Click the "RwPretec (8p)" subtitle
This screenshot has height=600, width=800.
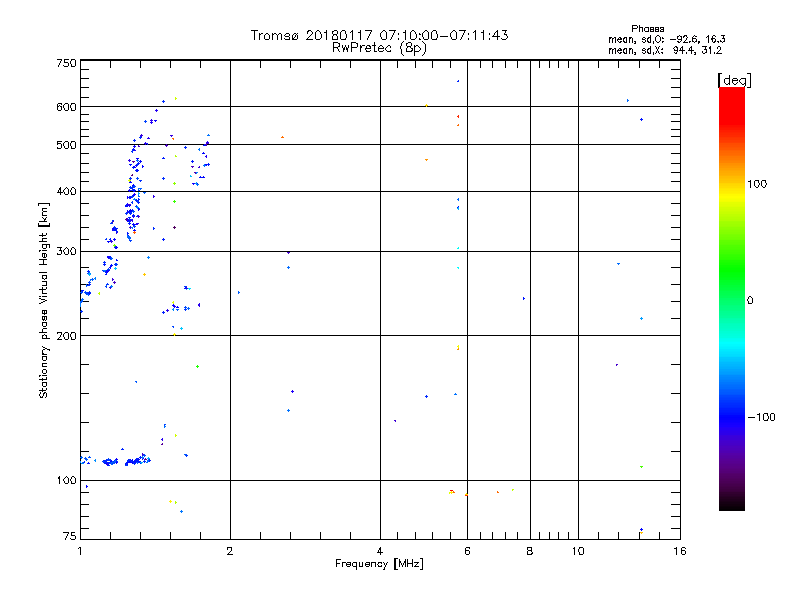[379, 48]
